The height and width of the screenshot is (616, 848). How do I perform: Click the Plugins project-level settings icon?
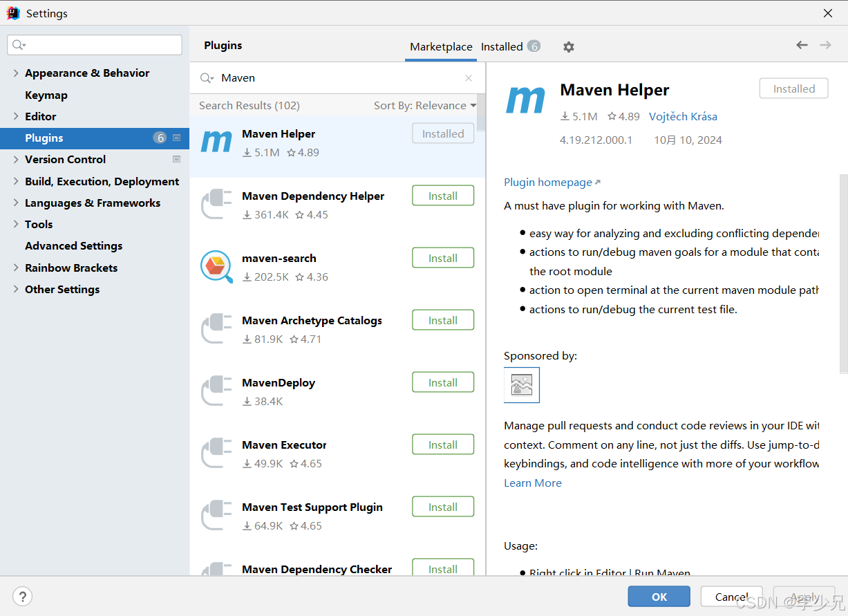pyautogui.click(x=176, y=138)
